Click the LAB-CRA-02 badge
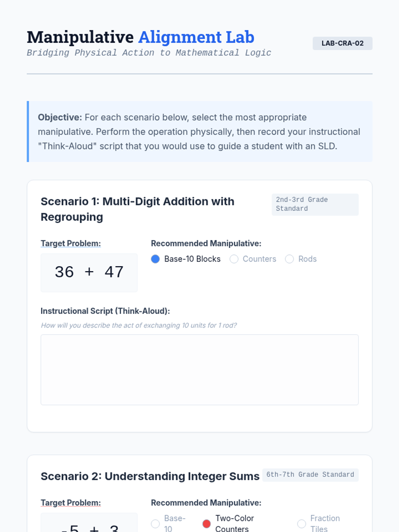The height and width of the screenshot is (532, 399). (x=342, y=43)
